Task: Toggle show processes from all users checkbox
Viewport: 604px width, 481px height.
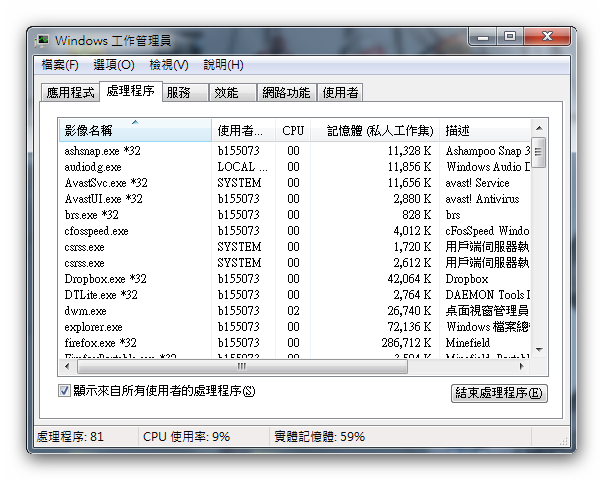Action: (64, 390)
